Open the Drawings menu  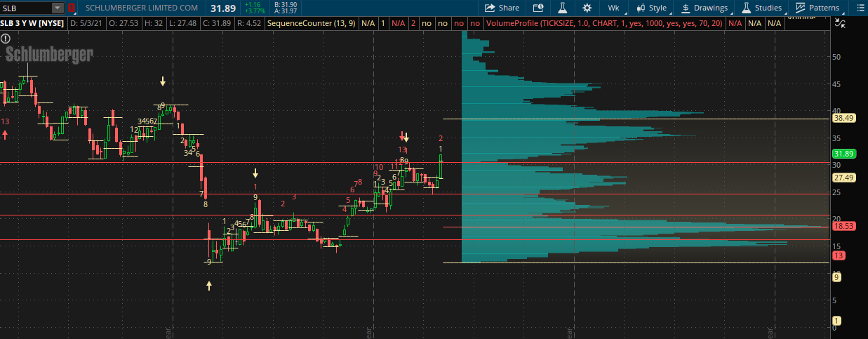click(705, 8)
